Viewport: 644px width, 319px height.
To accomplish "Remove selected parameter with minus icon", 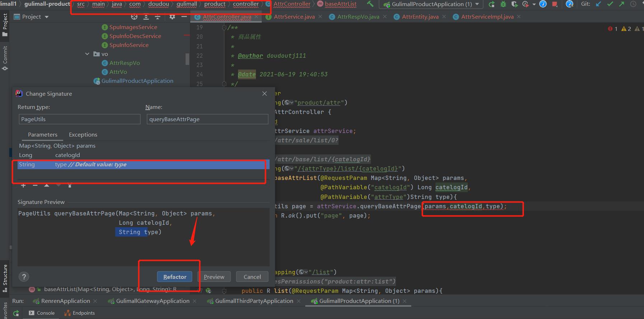I will [35, 185].
